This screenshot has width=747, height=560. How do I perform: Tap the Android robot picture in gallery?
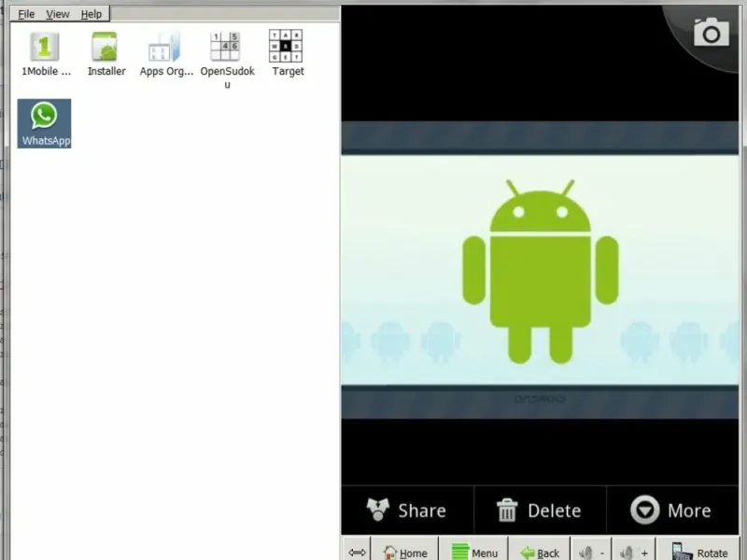540,271
